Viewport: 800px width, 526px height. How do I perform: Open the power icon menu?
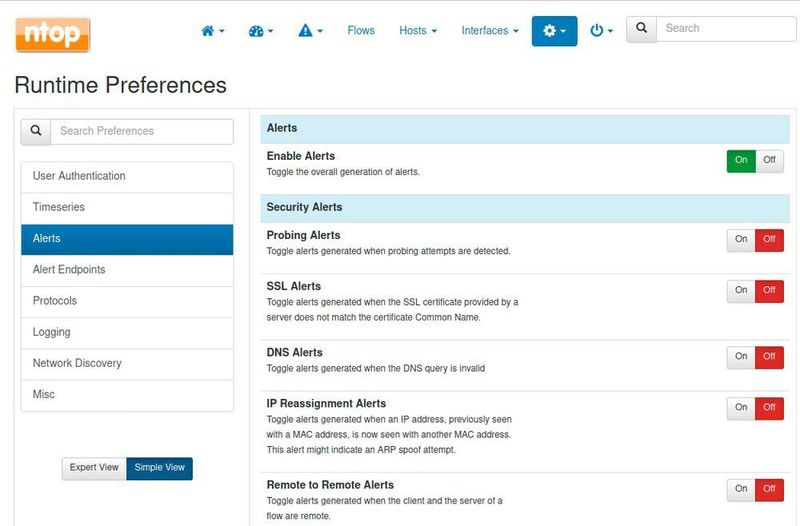(x=601, y=31)
